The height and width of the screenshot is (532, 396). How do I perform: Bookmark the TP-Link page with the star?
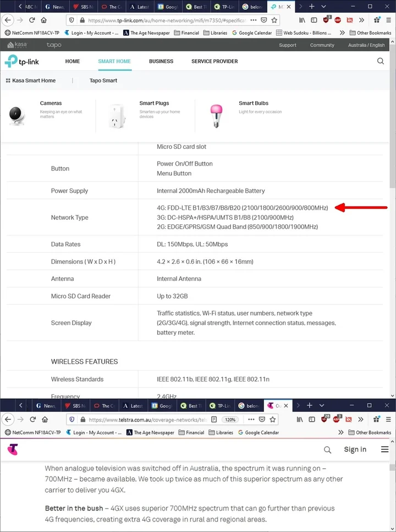click(274, 20)
